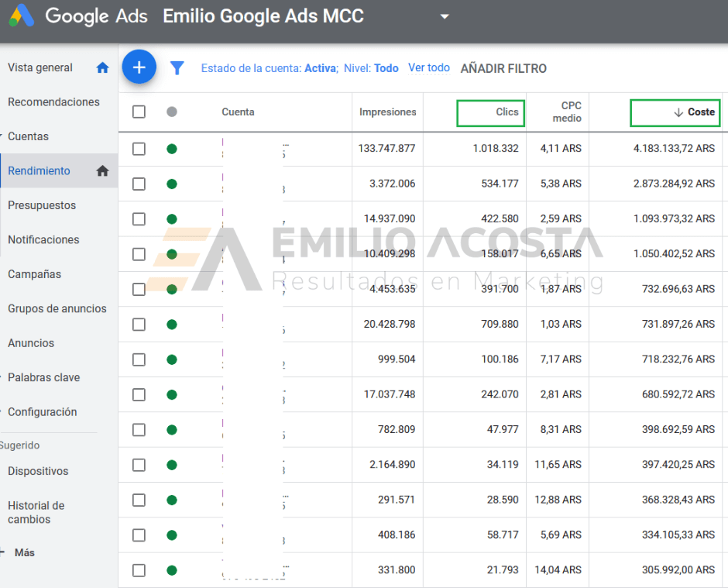The width and height of the screenshot is (728, 588).
Task: Open Historial de cambios in sidebar
Action: tap(36, 512)
